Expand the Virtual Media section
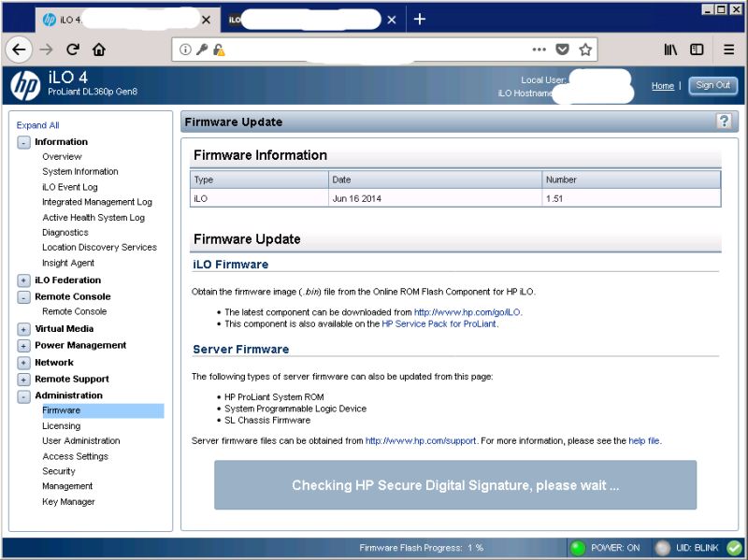 point(22,329)
